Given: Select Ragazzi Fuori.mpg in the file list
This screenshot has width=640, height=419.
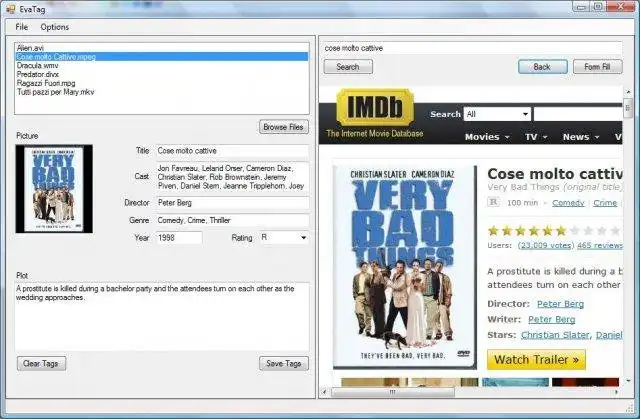Looking at the screenshot, I should point(162,83).
